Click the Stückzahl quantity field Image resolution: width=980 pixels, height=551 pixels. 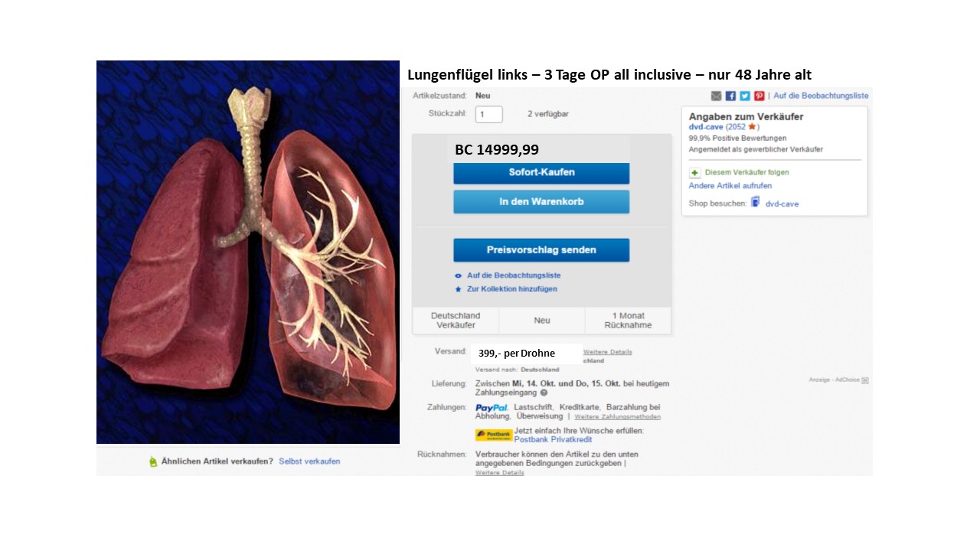coord(488,115)
